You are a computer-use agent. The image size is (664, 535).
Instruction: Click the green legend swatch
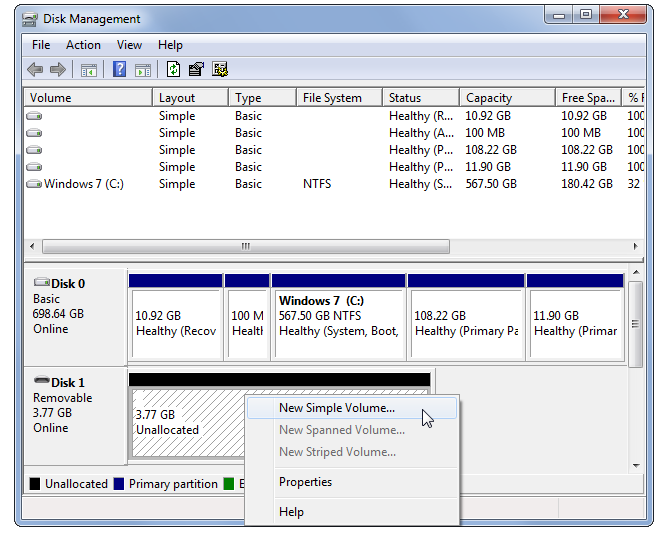229,484
